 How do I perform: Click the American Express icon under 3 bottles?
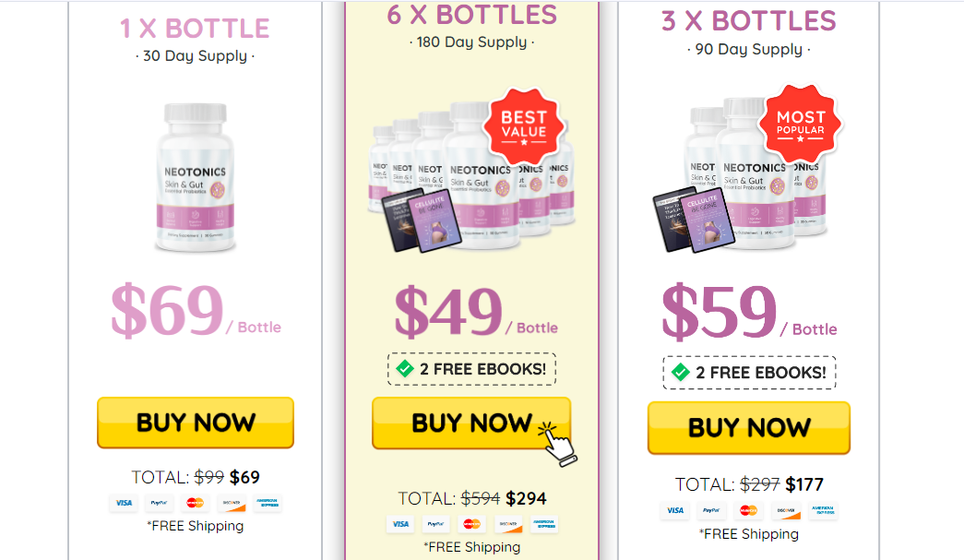tap(823, 510)
